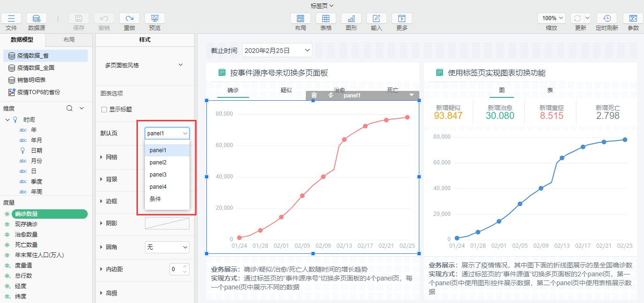This screenshot has width=644, height=303.
Task: Switch to the 布局 tab
Action: tap(69, 40)
